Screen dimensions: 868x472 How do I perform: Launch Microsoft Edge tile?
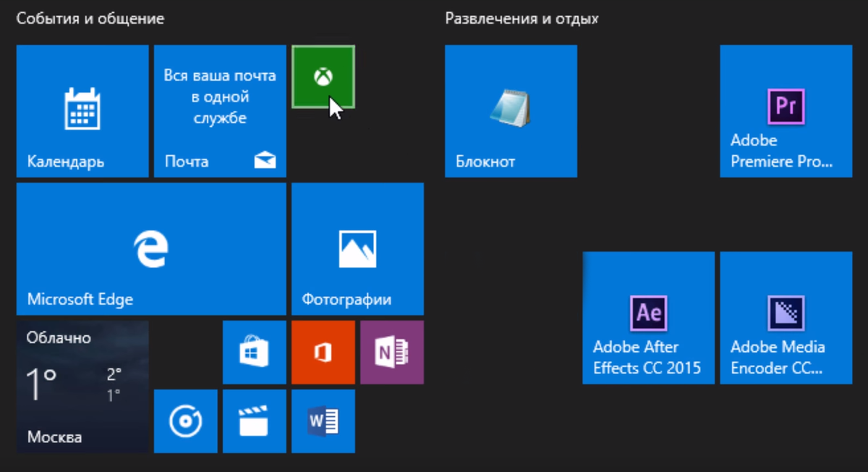click(x=151, y=249)
